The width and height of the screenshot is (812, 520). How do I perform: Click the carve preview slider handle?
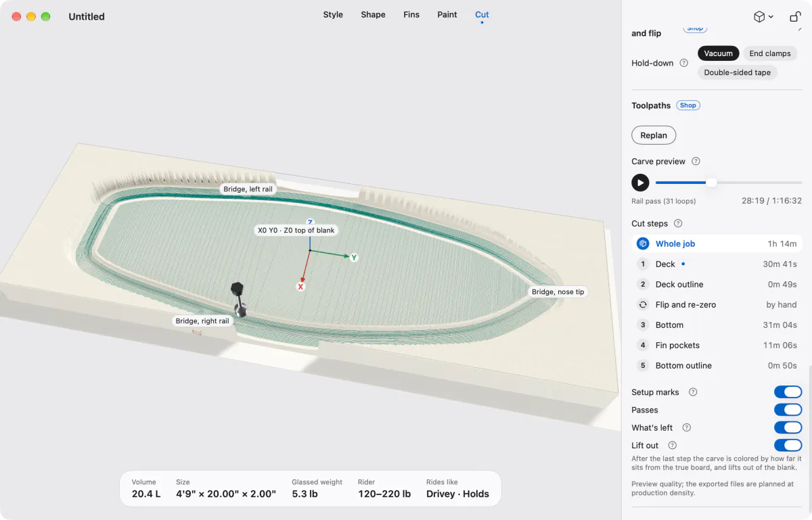(711, 183)
